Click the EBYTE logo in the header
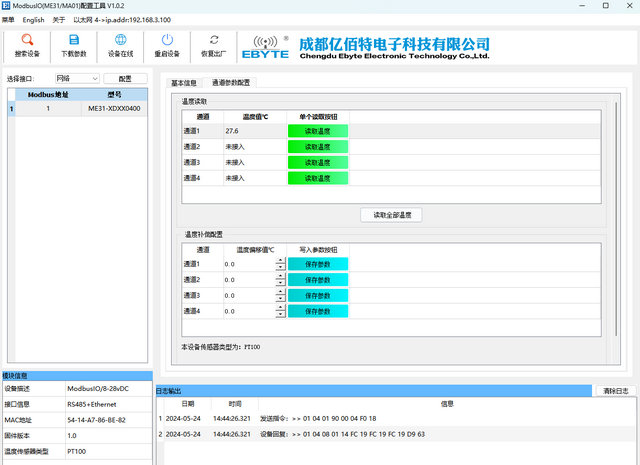Viewport: 640px width, 465px height. point(267,48)
